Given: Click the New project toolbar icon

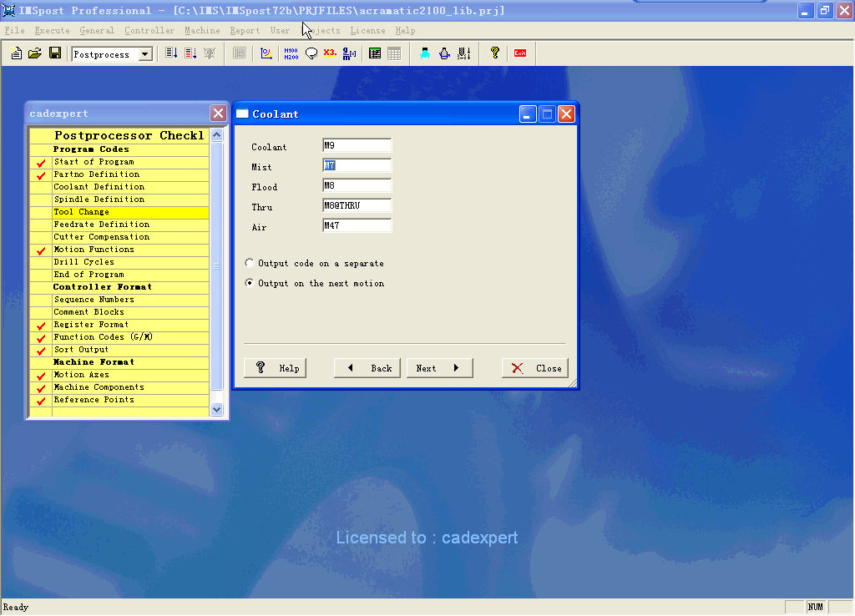Looking at the screenshot, I should [x=17, y=53].
